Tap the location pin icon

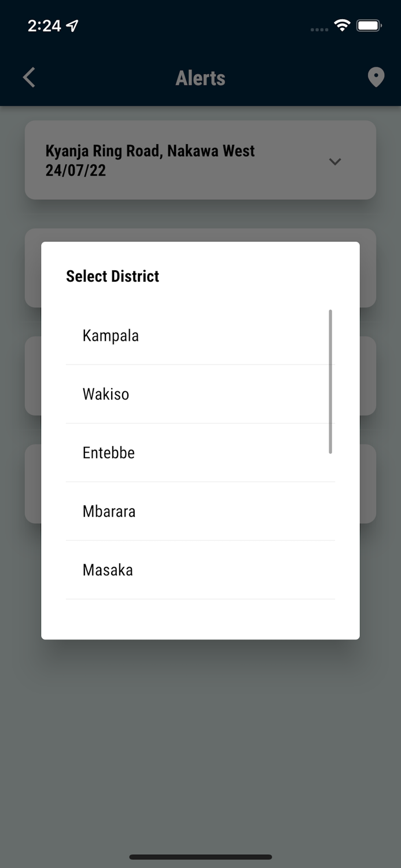376,78
